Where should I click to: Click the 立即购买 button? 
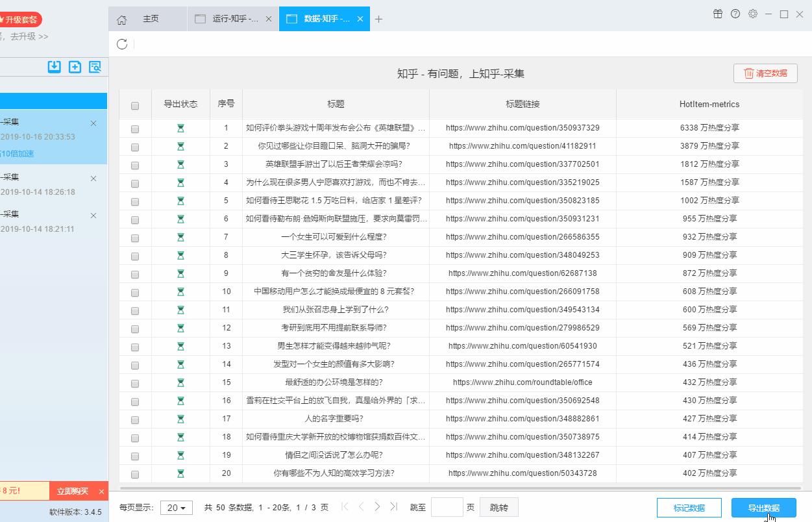pos(72,491)
